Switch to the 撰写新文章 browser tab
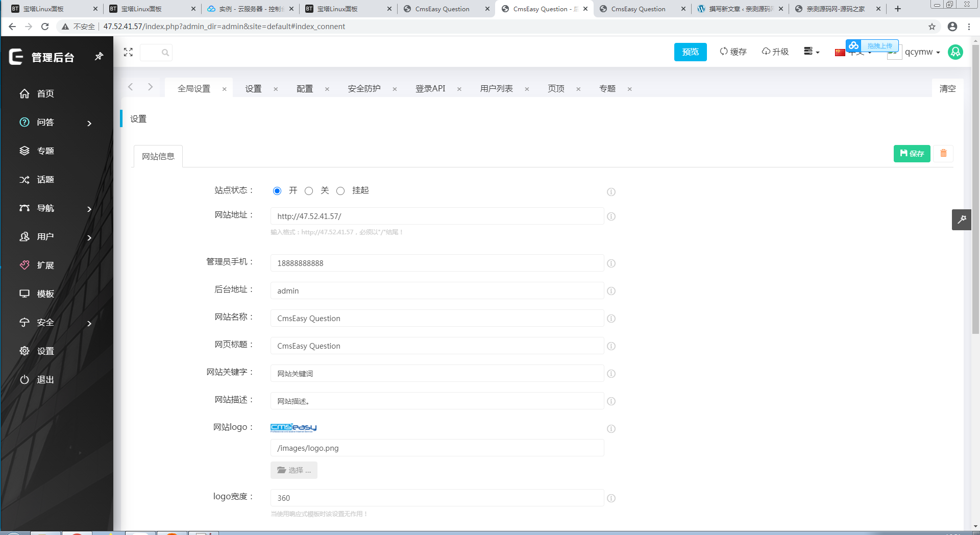980x535 pixels. (740, 9)
